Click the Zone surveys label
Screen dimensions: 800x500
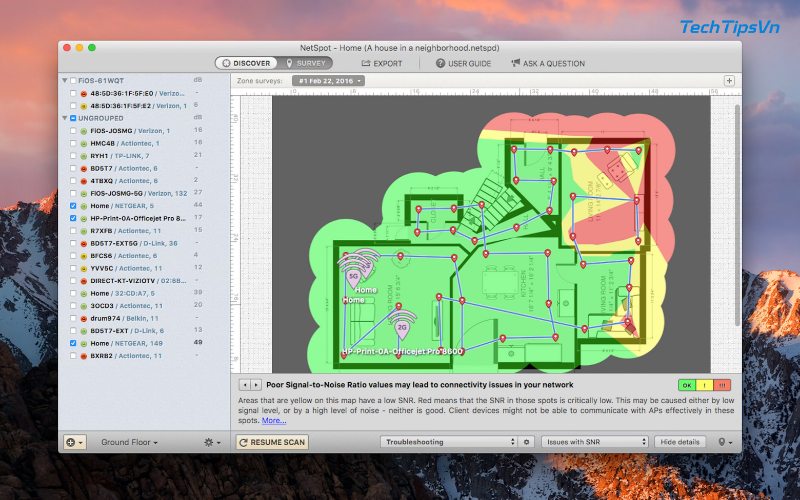coord(259,81)
